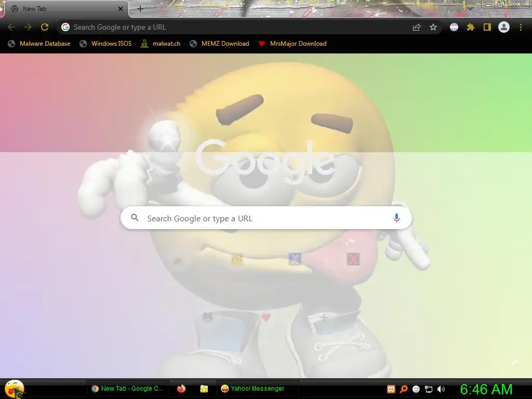Start voice search with microphone icon
The height and width of the screenshot is (399, 532).
[x=396, y=218]
